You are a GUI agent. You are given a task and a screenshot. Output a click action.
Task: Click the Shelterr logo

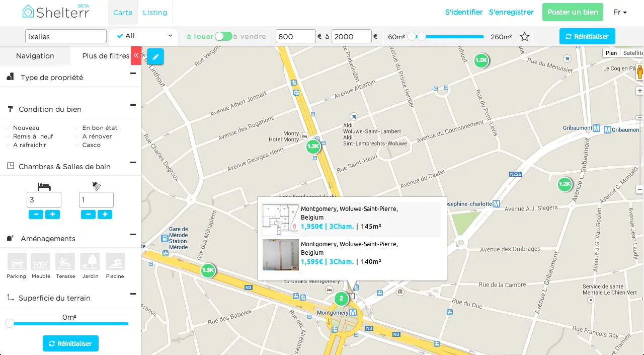[x=55, y=11]
